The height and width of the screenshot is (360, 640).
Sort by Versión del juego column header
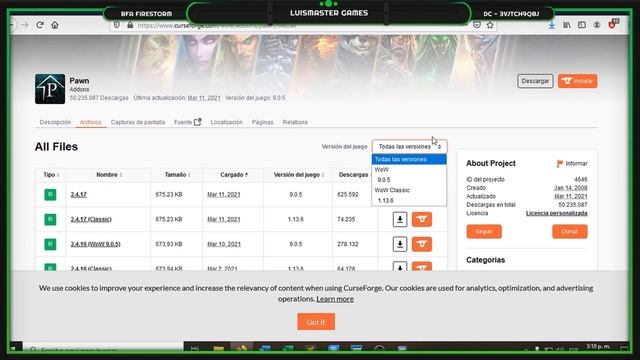point(299,175)
